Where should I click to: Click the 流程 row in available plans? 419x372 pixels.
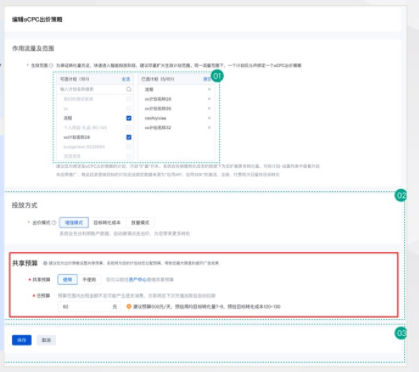click(95, 118)
